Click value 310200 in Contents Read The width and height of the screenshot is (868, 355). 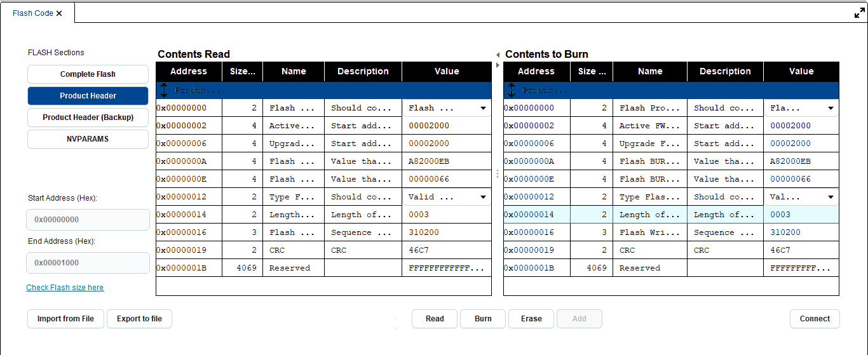[x=447, y=232]
